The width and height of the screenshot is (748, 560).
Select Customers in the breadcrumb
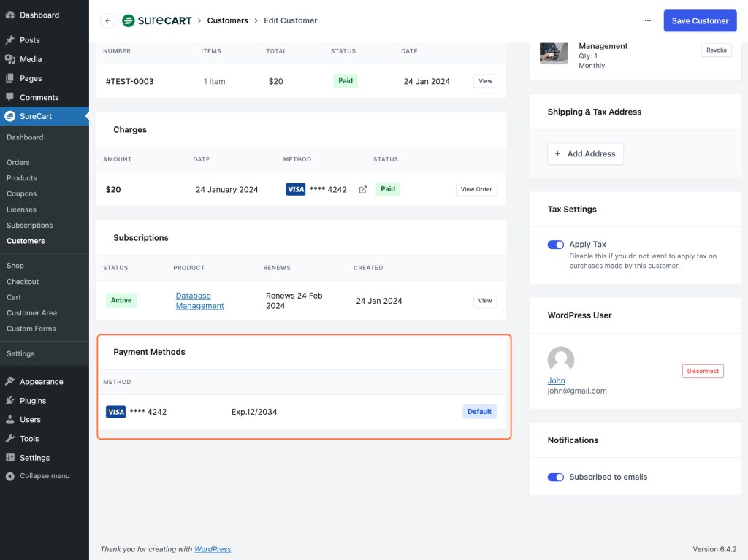[227, 20]
